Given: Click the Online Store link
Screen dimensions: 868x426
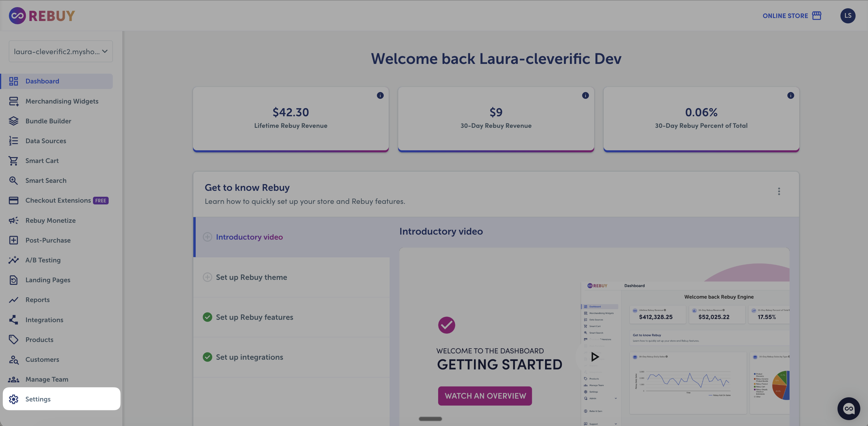Looking at the screenshot, I should pyautogui.click(x=785, y=16).
